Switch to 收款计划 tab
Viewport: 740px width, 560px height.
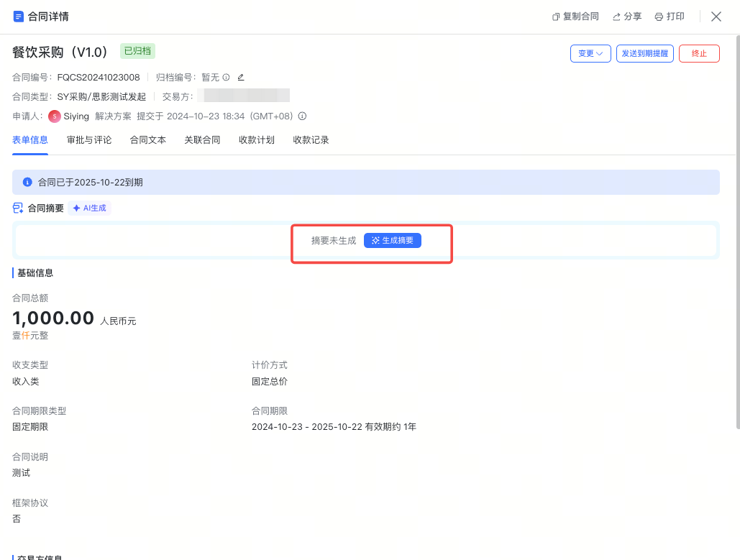(x=257, y=140)
